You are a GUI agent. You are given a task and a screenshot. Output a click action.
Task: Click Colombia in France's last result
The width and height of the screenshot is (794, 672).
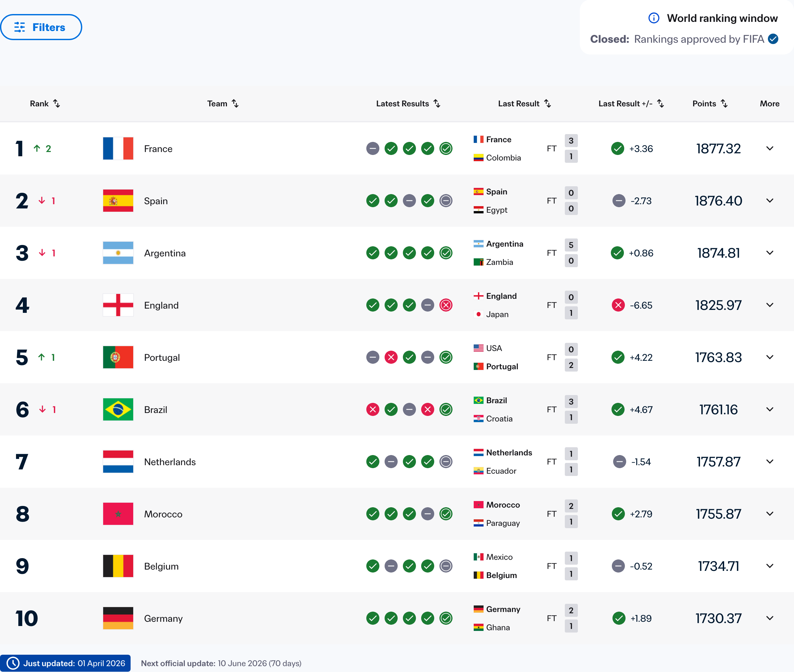[503, 158]
